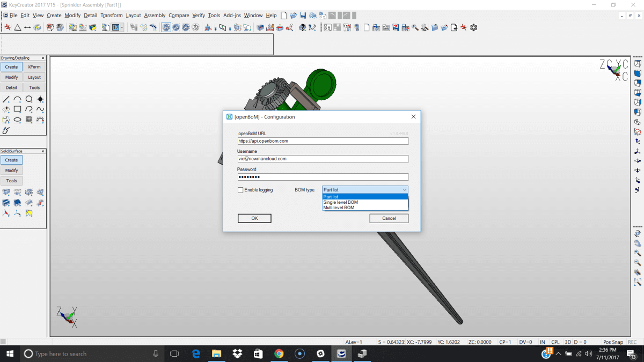Cancel the openBoM Configuration dialog
Image resolution: width=644 pixels, height=362 pixels.
click(389, 218)
